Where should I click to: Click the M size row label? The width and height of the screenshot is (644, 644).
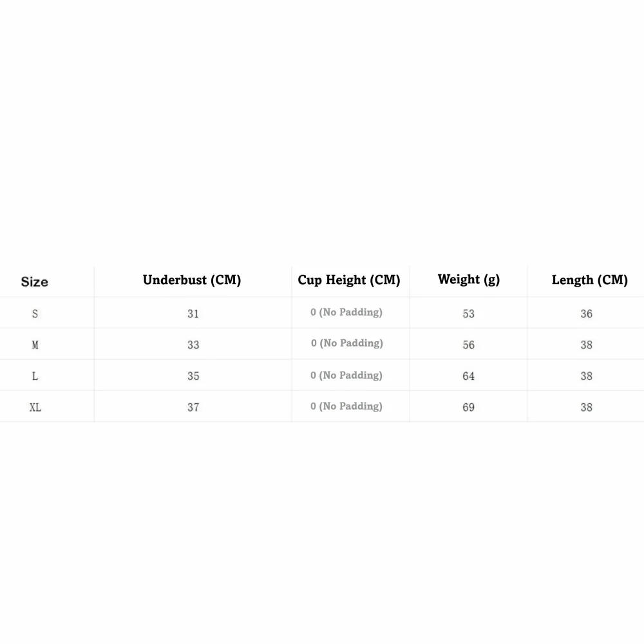35,345
